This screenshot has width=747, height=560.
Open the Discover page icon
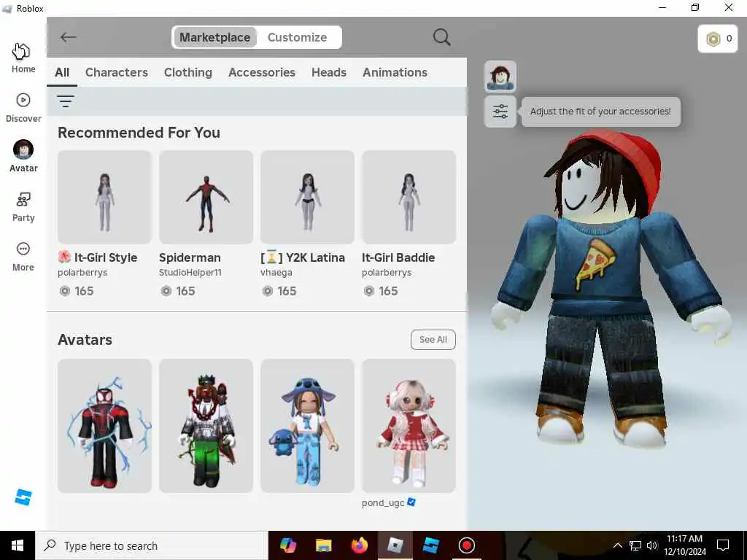(x=23, y=100)
